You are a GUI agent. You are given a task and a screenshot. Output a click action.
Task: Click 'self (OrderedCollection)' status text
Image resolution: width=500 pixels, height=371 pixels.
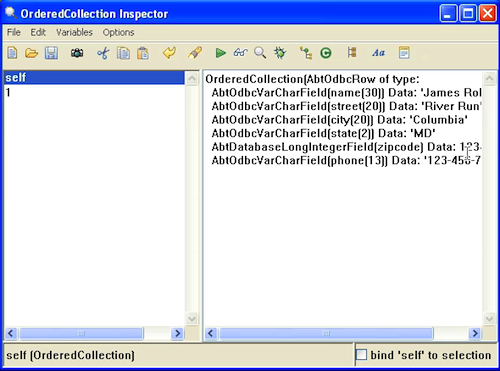(70, 355)
